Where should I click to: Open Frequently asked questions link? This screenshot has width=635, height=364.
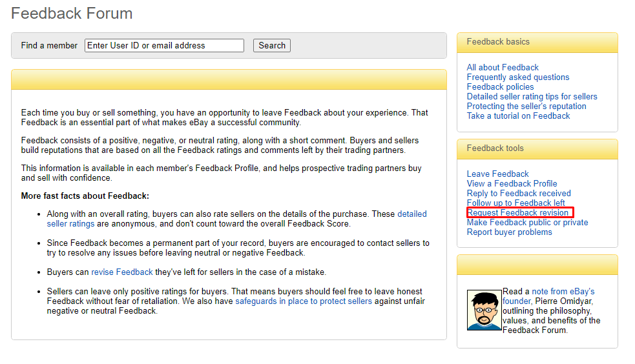click(518, 77)
